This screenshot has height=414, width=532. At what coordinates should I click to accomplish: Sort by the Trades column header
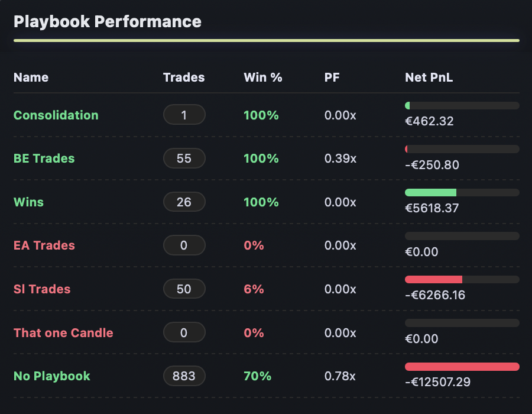click(184, 77)
